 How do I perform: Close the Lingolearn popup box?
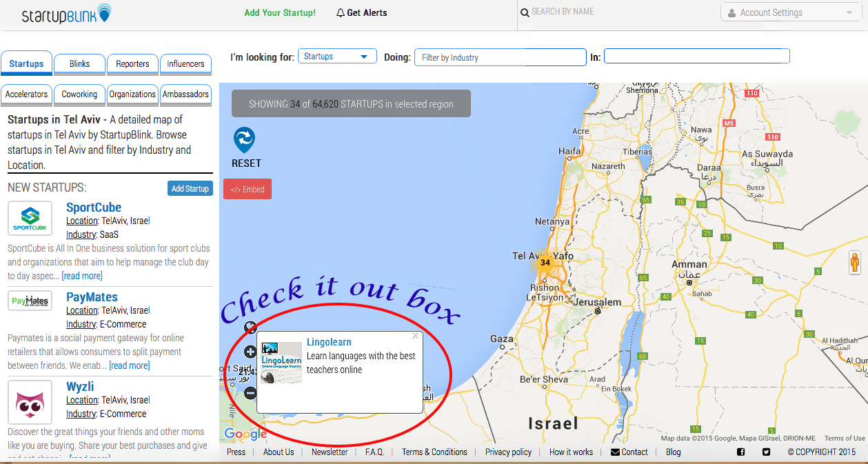415,336
